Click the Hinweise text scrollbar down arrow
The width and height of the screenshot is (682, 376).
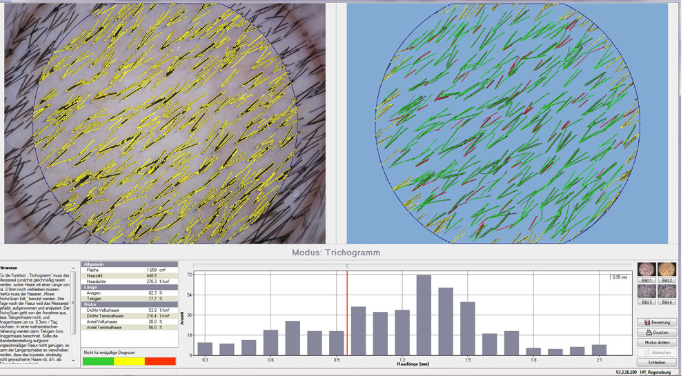pos(73,360)
